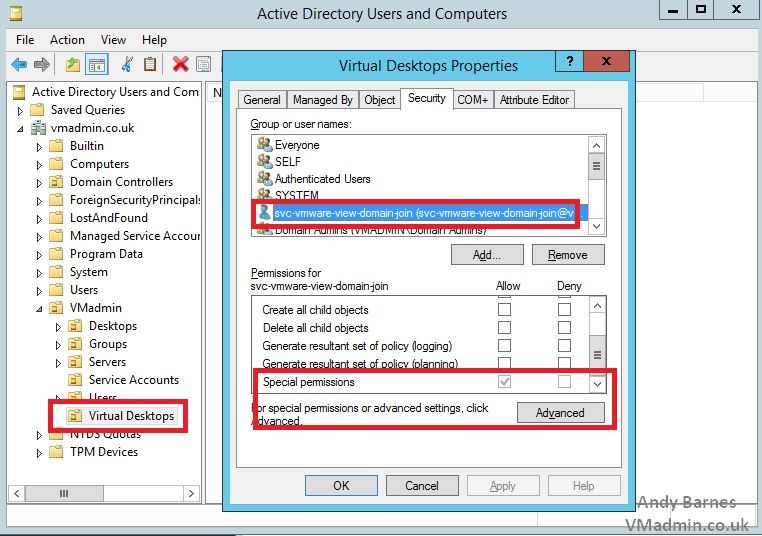Expand the TPM Devices node
The width and height of the screenshot is (762, 536).
pos(39,453)
